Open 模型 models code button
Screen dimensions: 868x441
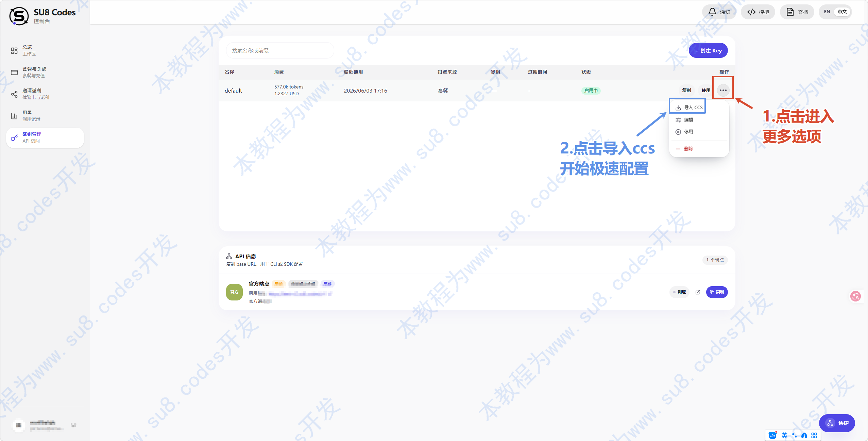(758, 12)
